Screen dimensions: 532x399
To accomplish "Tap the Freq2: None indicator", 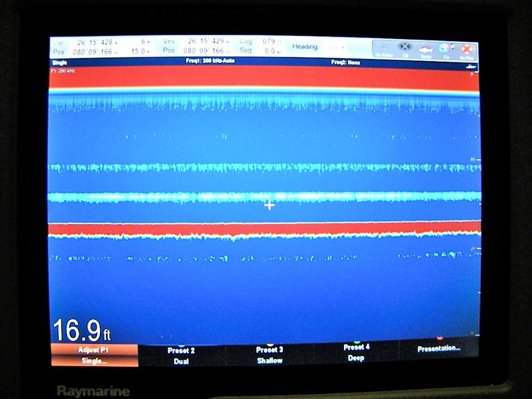I will pos(345,62).
